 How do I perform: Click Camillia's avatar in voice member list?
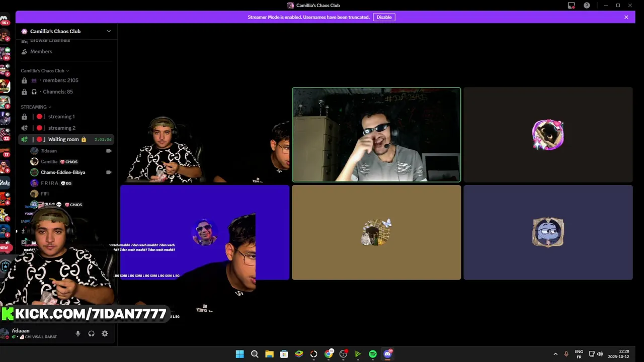click(34, 162)
